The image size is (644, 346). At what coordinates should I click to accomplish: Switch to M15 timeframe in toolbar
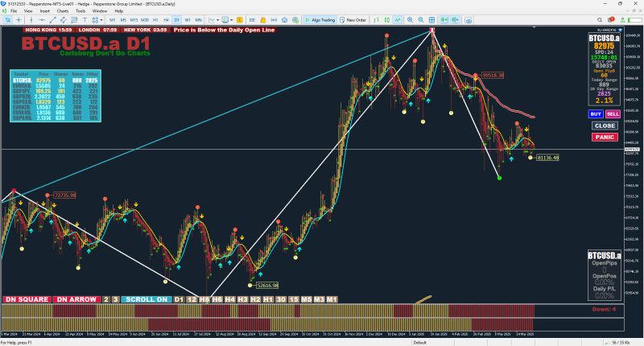click(134, 19)
